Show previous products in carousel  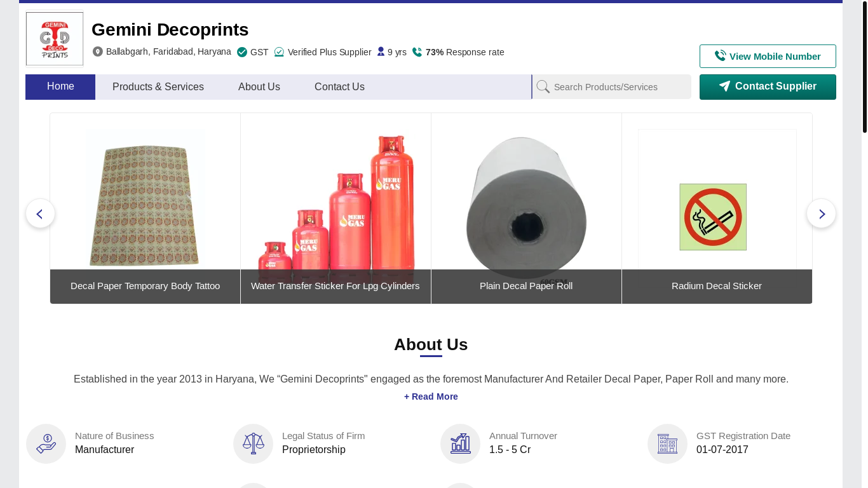(x=40, y=213)
